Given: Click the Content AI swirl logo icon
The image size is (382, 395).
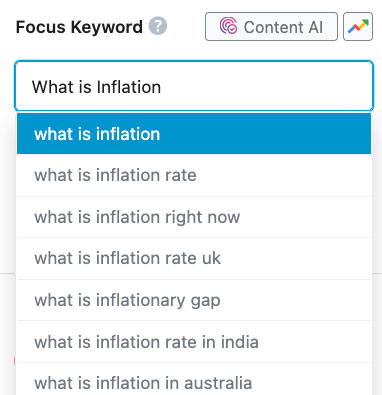Looking at the screenshot, I should point(228,26).
